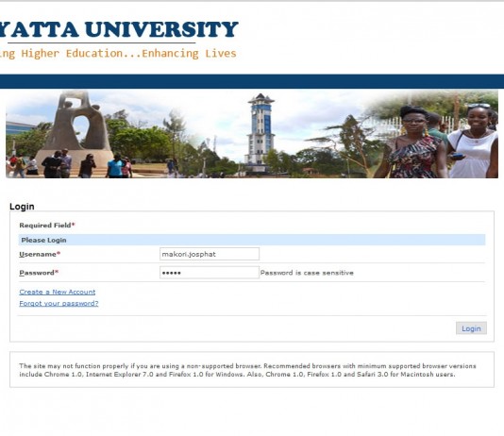
Task: Follow the Forgot your password? link
Action: (59, 303)
